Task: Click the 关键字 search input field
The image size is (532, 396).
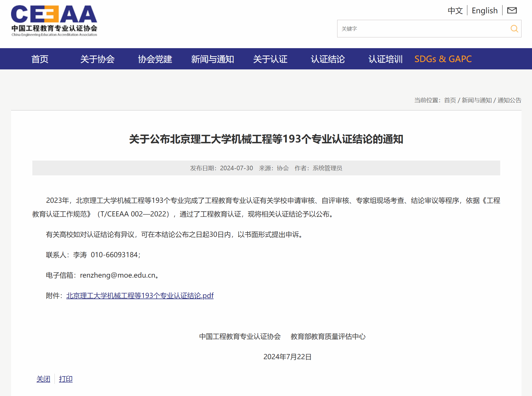Action: (x=423, y=29)
